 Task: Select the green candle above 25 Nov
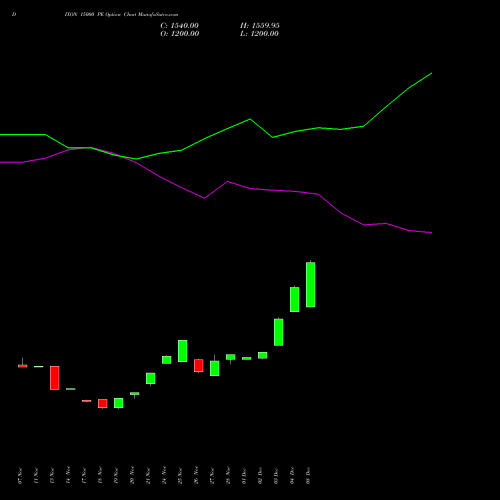[183, 351]
